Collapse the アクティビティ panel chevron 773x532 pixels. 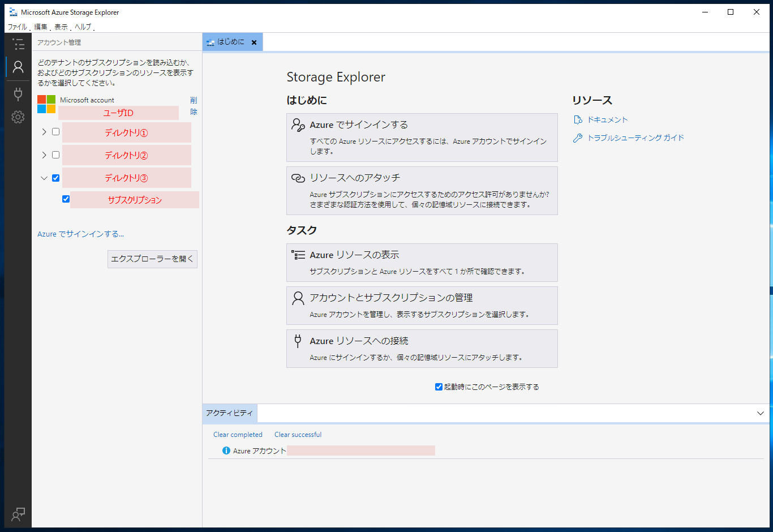[x=761, y=413]
